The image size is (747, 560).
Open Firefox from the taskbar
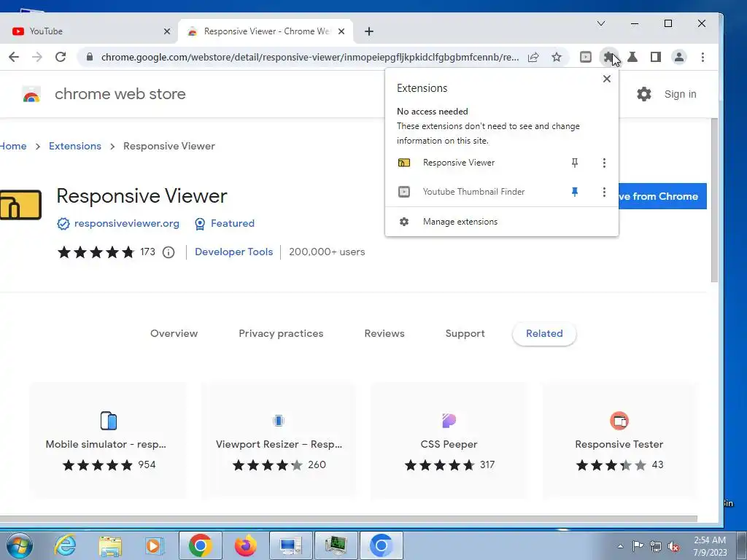[x=246, y=545]
